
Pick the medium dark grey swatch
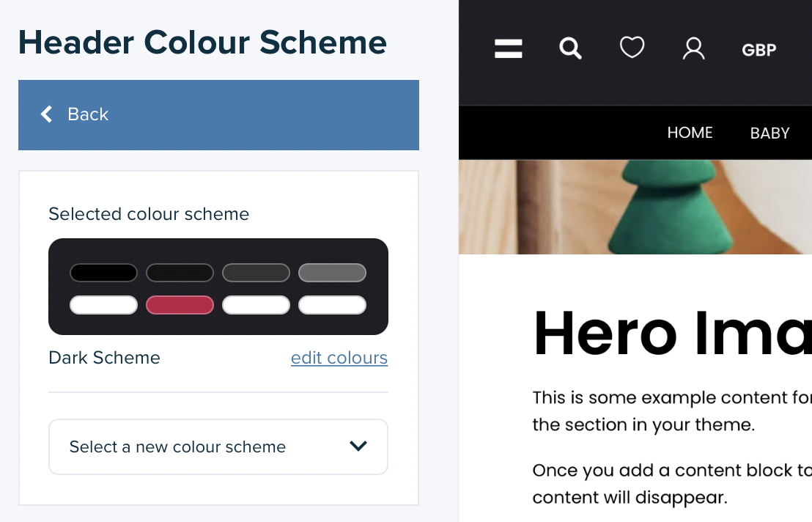tap(256, 273)
